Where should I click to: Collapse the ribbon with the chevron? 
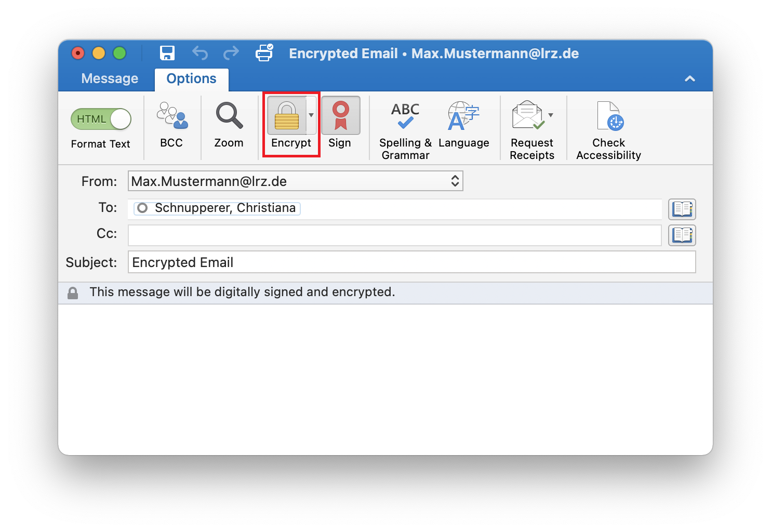click(690, 78)
